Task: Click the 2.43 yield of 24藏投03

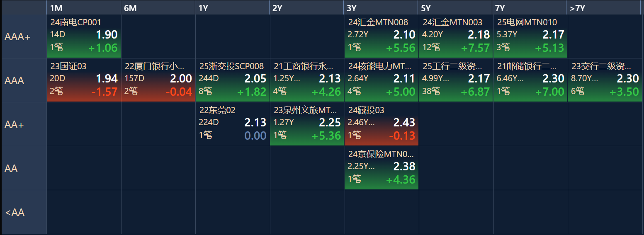Action: coord(405,123)
